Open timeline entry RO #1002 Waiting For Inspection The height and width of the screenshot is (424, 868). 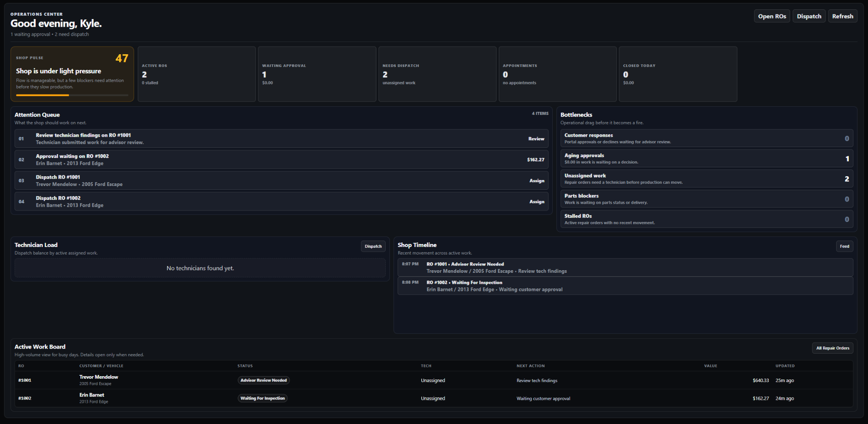click(625, 286)
